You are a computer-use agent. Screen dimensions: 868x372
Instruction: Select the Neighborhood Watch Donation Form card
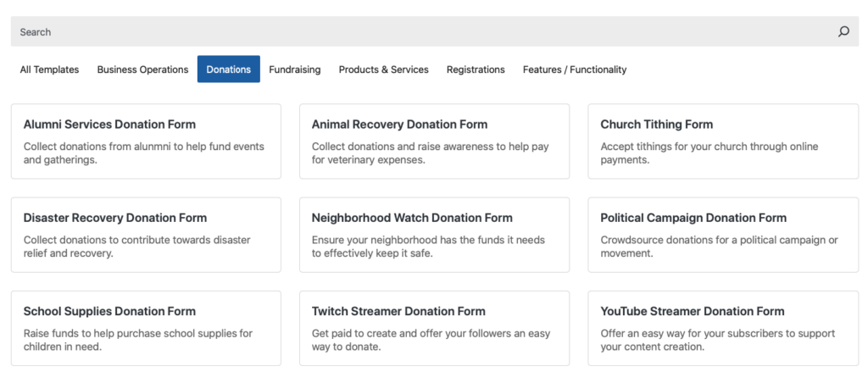(434, 235)
